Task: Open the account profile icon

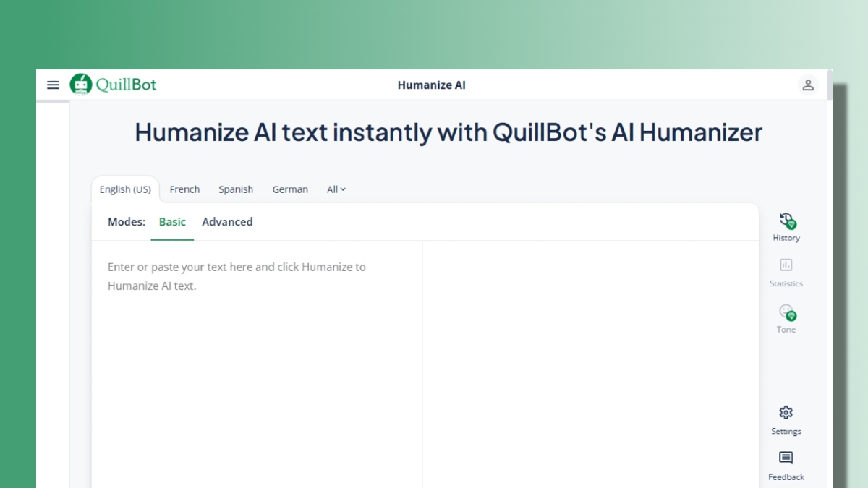Action: pos(809,85)
